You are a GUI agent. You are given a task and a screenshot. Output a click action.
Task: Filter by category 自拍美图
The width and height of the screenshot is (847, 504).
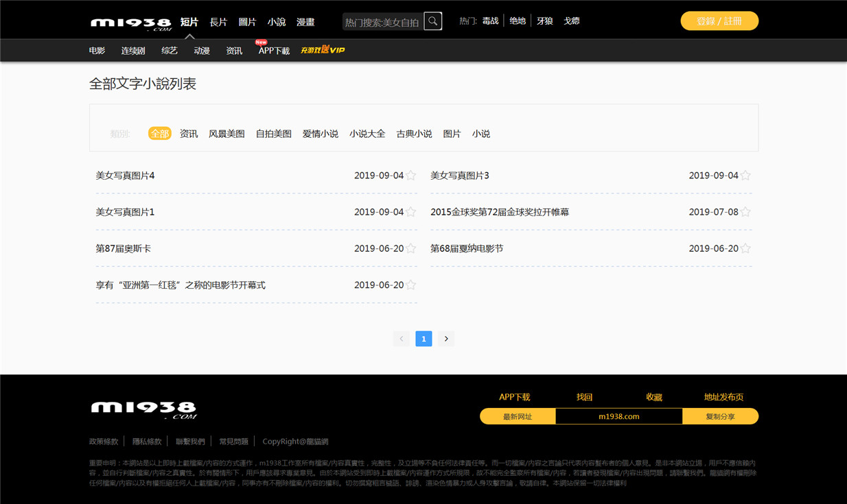point(274,134)
